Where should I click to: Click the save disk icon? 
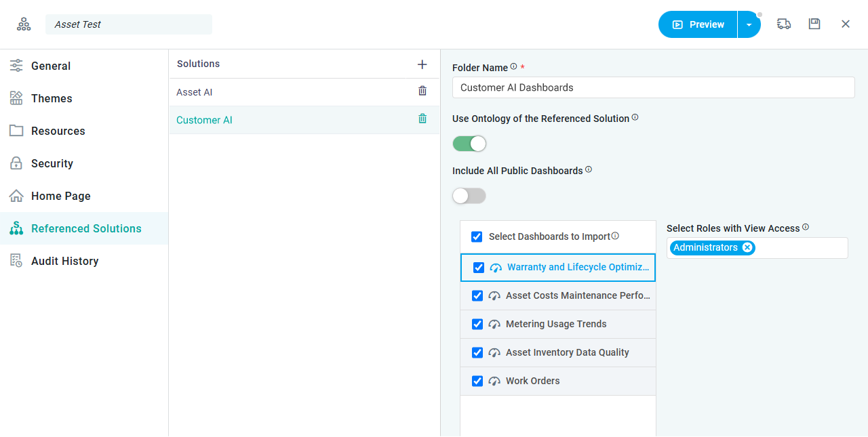pyautogui.click(x=814, y=24)
